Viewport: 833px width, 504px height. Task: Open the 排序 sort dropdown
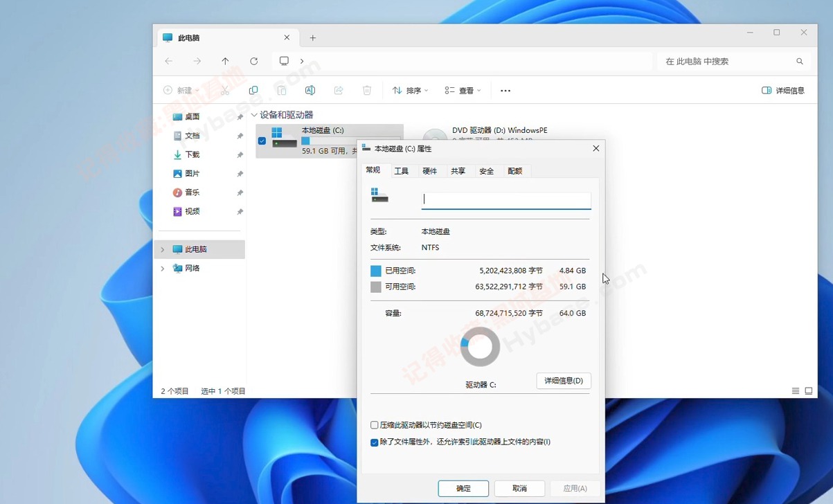pos(411,91)
